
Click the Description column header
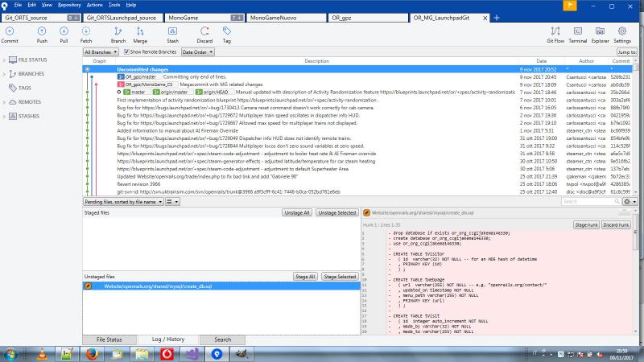pyautogui.click(x=316, y=61)
